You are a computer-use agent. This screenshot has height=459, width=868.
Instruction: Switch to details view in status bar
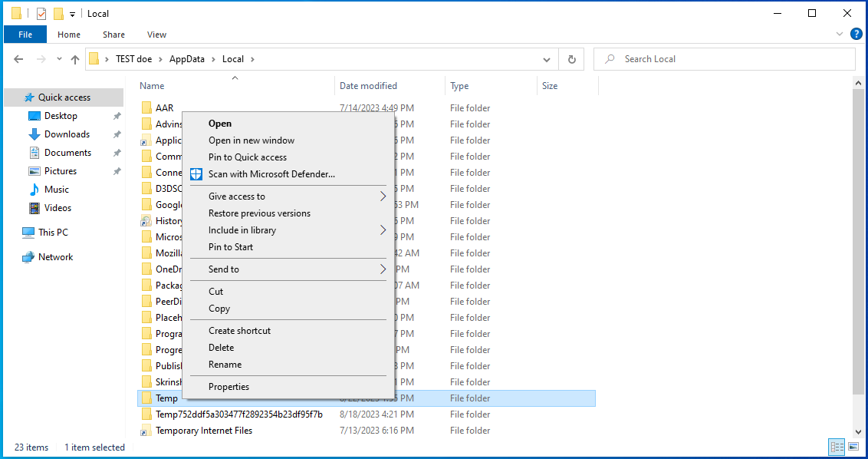(x=837, y=447)
